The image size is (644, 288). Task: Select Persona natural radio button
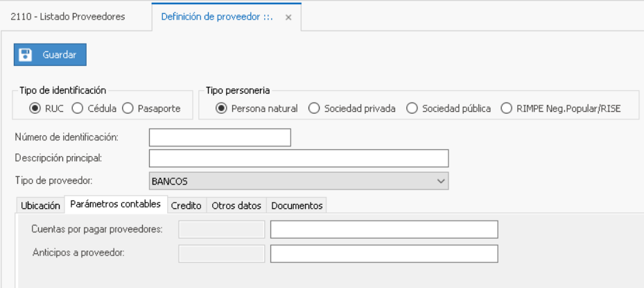pos(222,108)
